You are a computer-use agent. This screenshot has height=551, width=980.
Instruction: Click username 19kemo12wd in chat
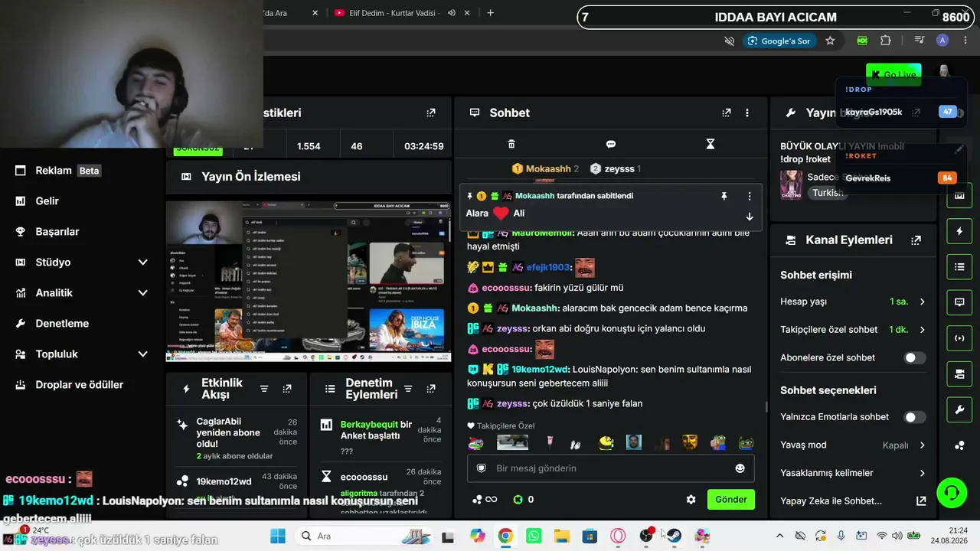point(541,369)
